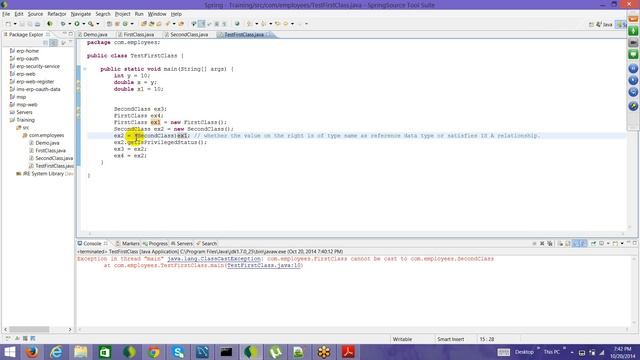Open the Project menu
640x360 pixels.
click(122, 14)
